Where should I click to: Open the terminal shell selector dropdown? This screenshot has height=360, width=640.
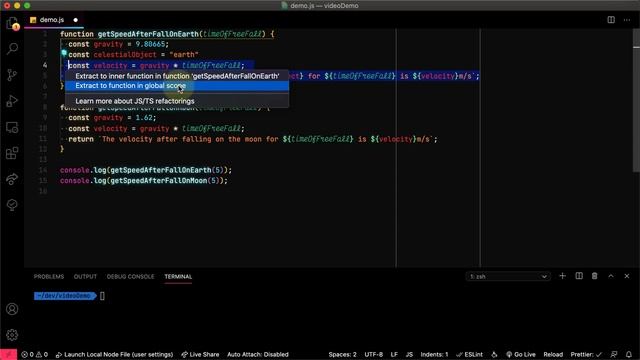click(508, 276)
